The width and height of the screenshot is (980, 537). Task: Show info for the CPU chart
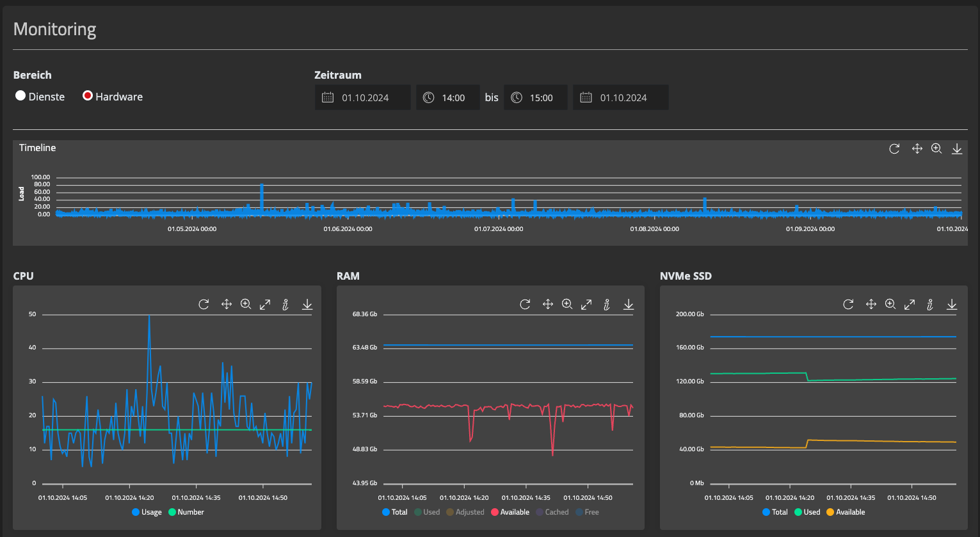pyautogui.click(x=285, y=305)
